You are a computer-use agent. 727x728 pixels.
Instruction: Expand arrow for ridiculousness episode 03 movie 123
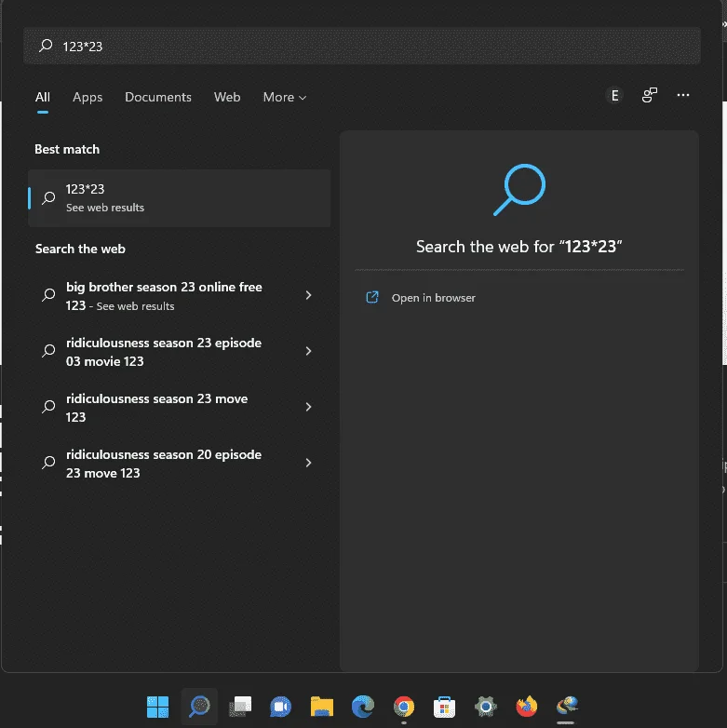point(308,351)
